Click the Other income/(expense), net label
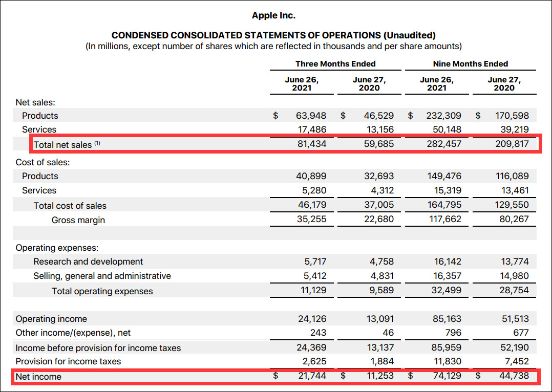Image resolution: width=552 pixels, height=392 pixels. click(x=73, y=333)
